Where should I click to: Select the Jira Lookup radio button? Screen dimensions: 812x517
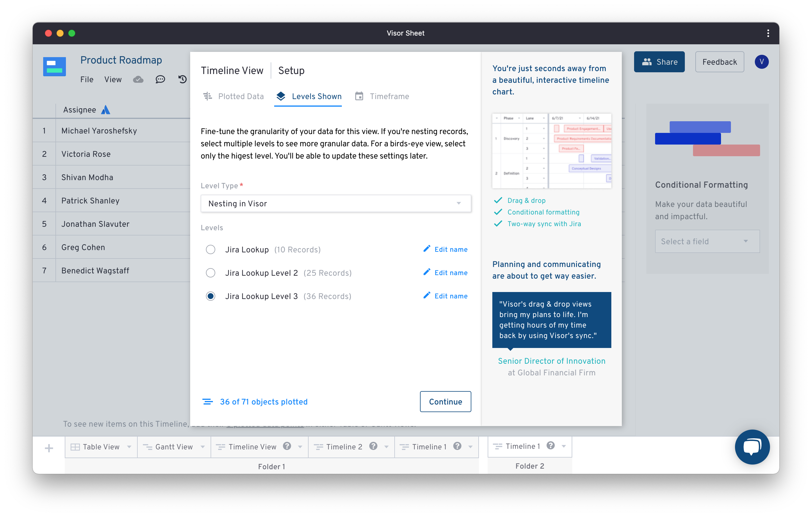210,249
